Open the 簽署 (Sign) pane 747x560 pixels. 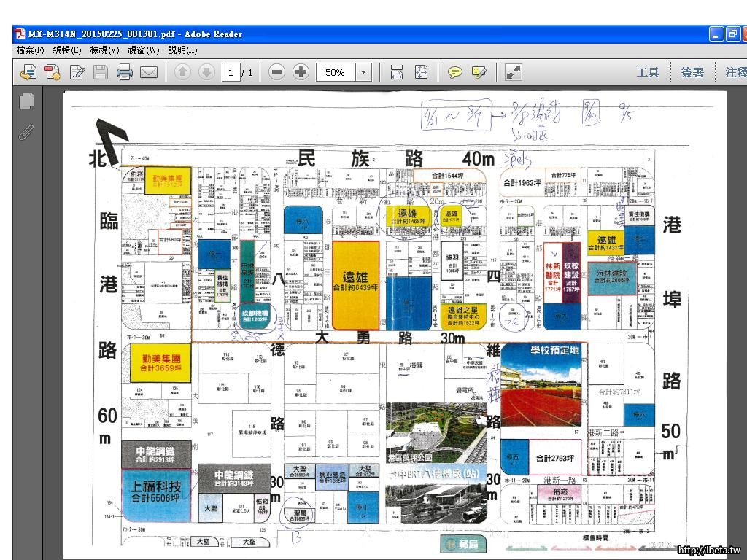click(692, 72)
